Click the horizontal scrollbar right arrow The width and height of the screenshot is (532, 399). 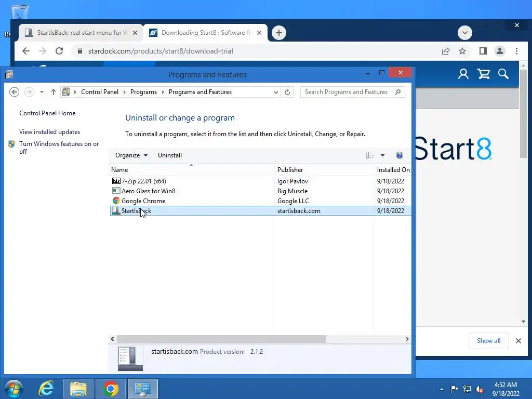[x=407, y=339]
